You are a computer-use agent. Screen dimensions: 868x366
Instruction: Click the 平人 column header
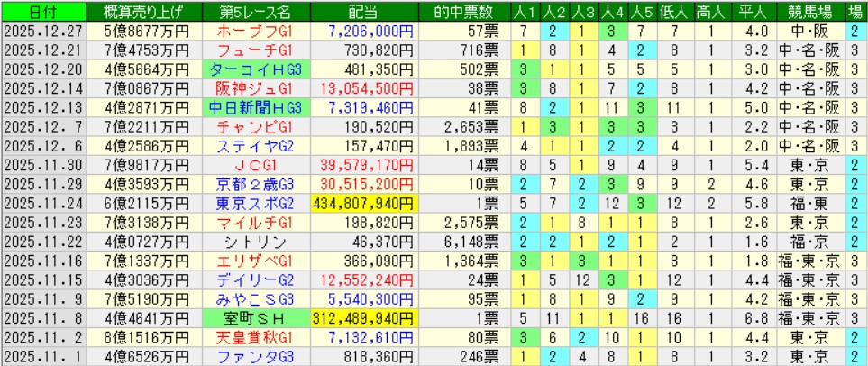point(745,12)
